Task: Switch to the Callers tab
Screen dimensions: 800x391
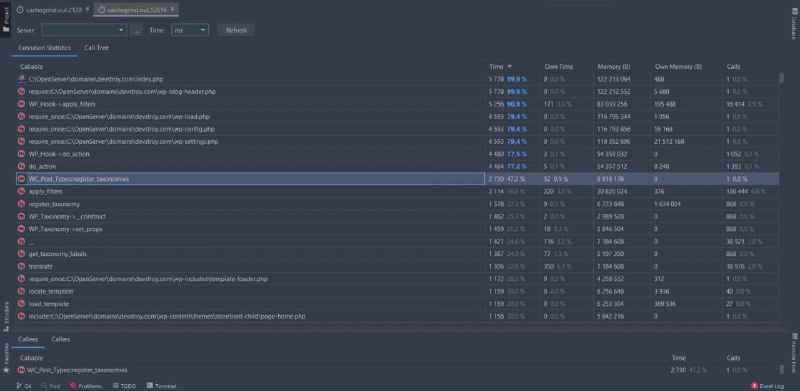Action: pyautogui.click(x=61, y=339)
